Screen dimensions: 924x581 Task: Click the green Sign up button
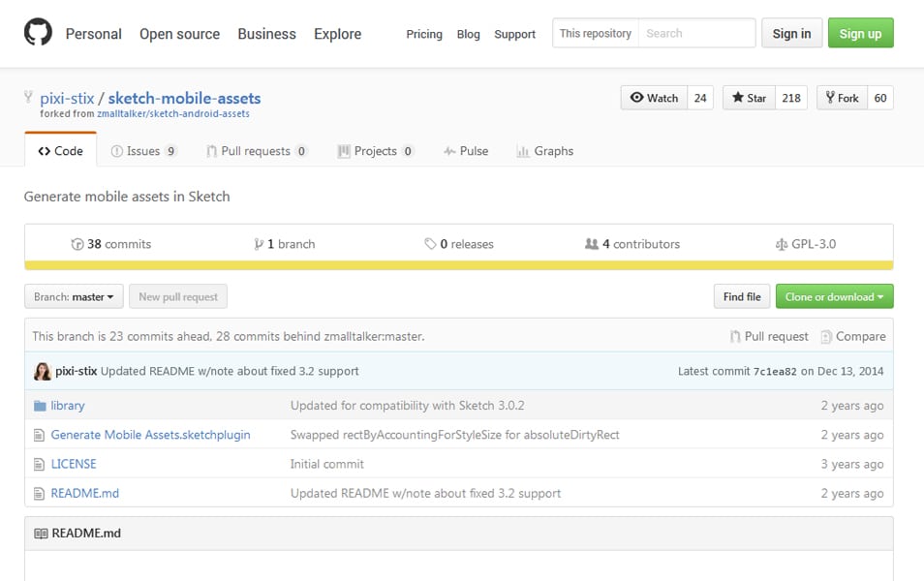click(860, 33)
